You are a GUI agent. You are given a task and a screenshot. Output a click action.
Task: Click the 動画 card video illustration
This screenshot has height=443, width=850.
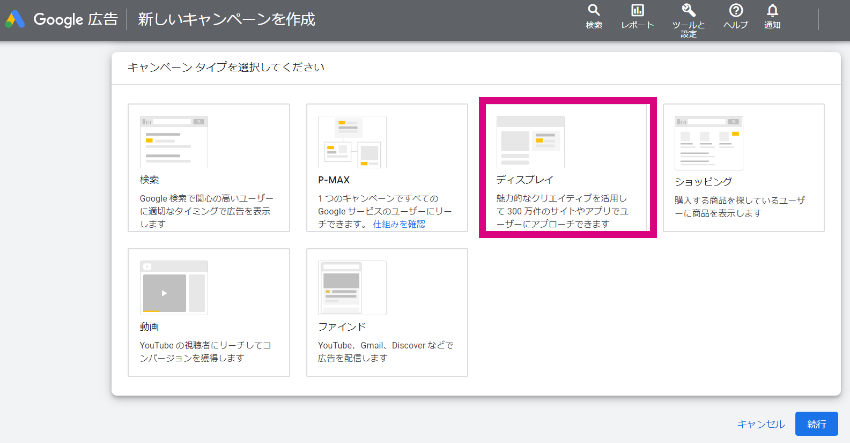point(174,287)
